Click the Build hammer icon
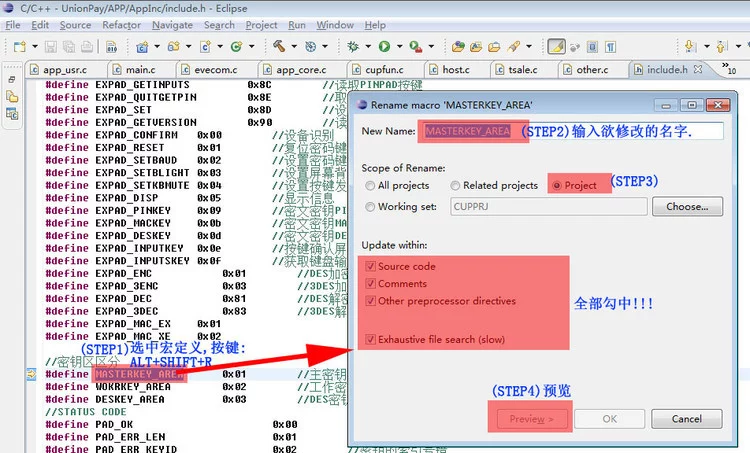750x453 pixels. coord(279,46)
